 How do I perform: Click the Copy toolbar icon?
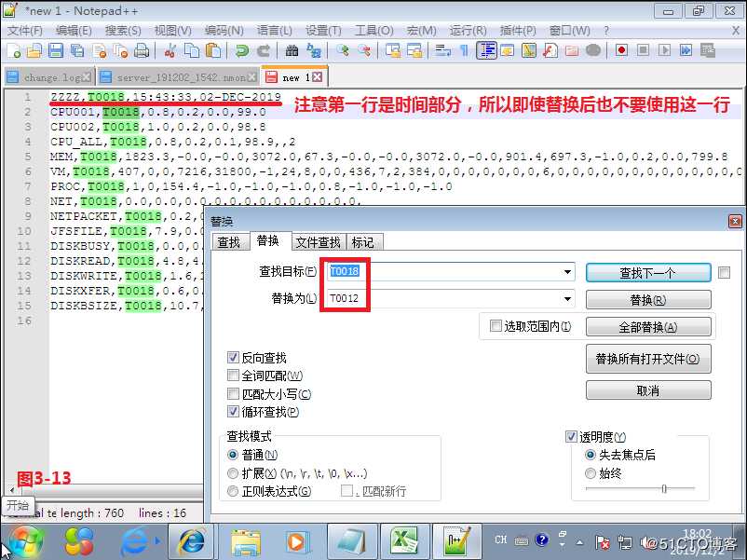tap(192, 50)
